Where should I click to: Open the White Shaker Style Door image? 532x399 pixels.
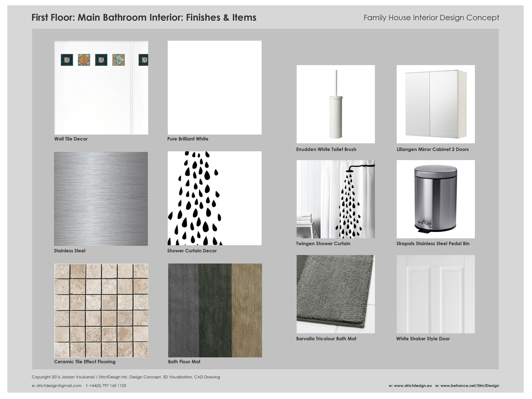tap(436, 294)
